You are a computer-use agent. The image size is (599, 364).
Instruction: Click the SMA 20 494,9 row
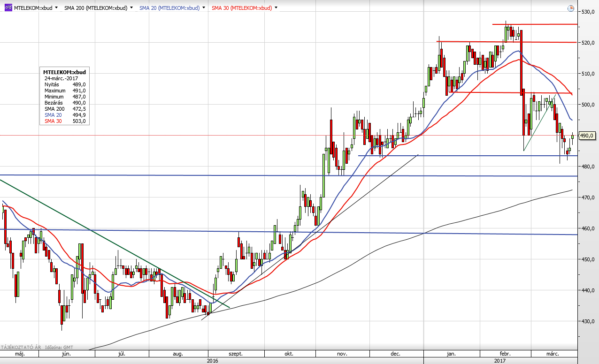coord(65,115)
